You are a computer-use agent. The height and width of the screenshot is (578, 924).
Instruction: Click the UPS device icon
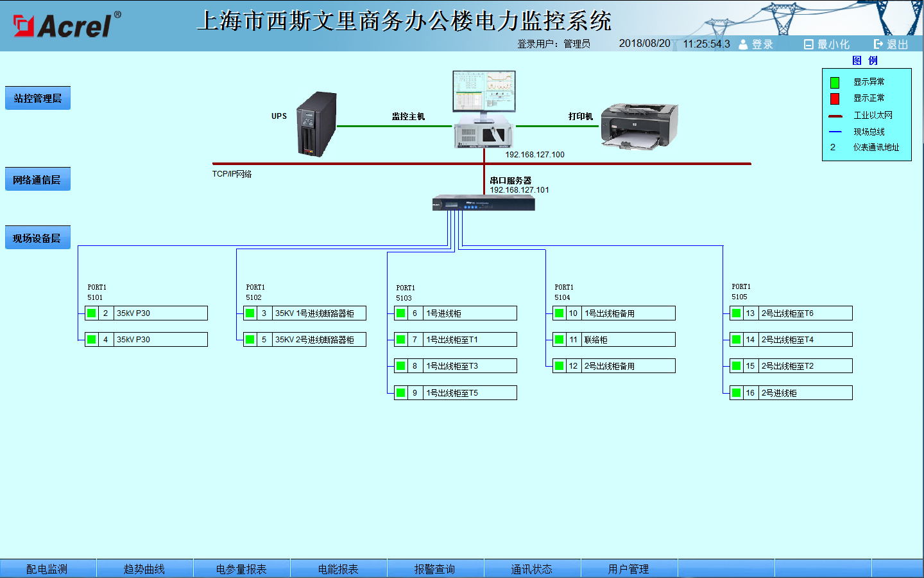tap(316, 124)
